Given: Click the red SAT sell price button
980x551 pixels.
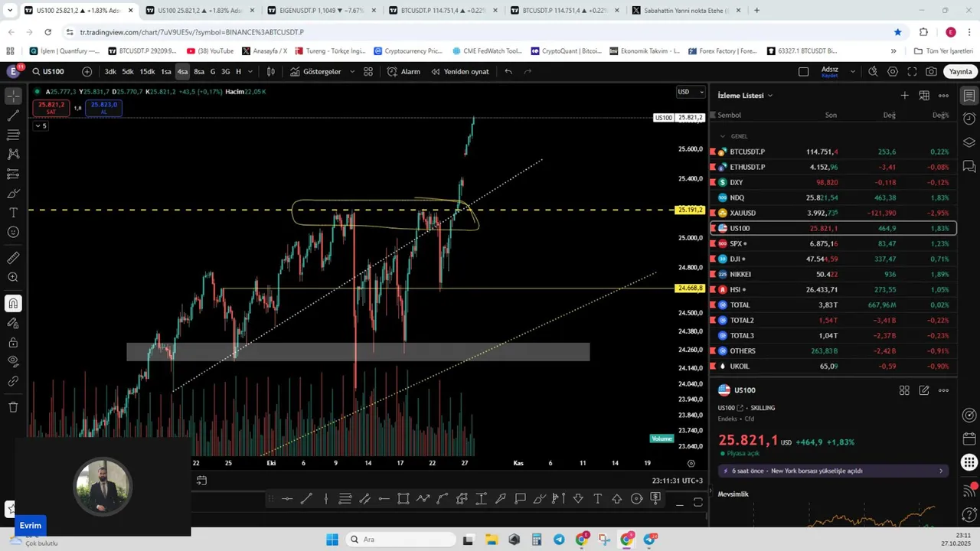Looking at the screenshot, I should (51, 108).
